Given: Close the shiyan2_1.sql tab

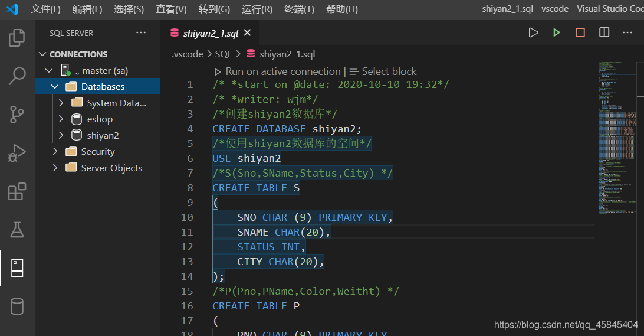Looking at the screenshot, I should (x=247, y=33).
